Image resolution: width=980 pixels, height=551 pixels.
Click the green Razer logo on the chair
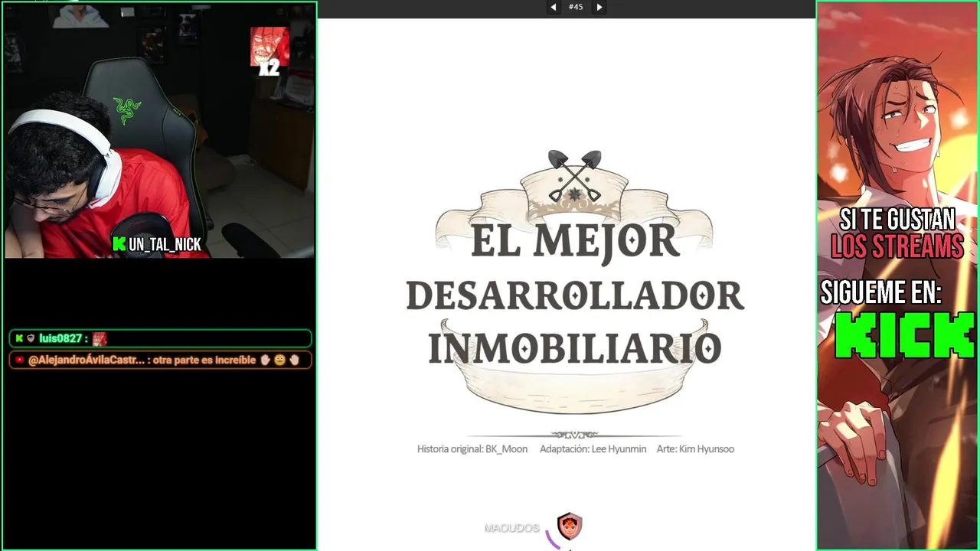click(127, 110)
